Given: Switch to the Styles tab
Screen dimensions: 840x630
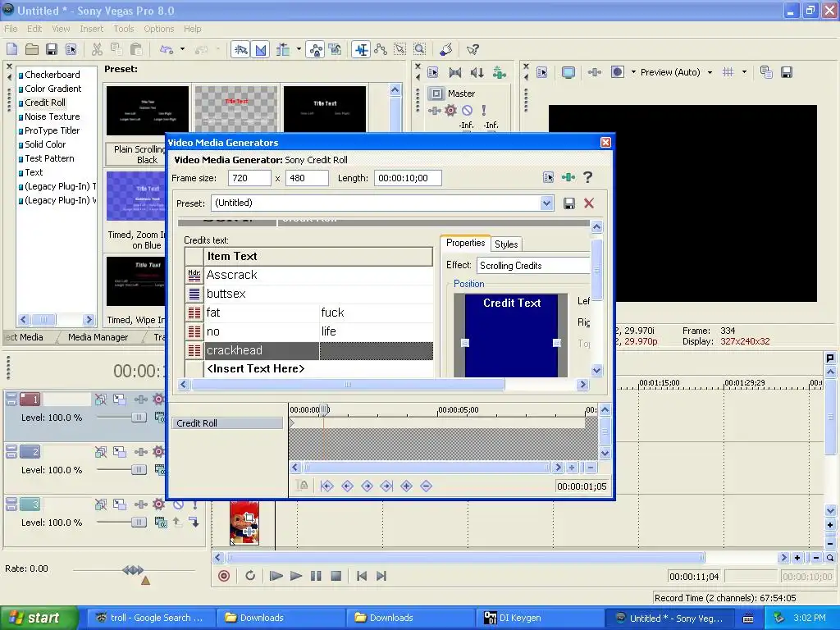Looking at the screenshot, I should tap(506, 244).
